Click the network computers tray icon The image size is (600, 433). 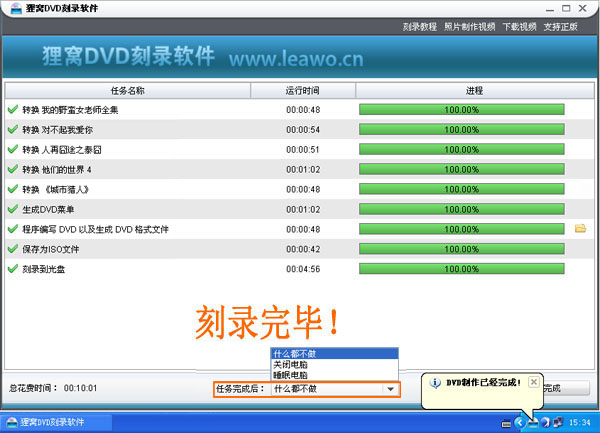point(558,422)
